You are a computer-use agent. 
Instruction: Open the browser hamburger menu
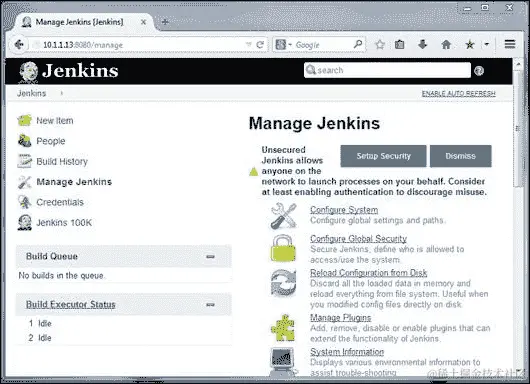[x=510, y=44]
